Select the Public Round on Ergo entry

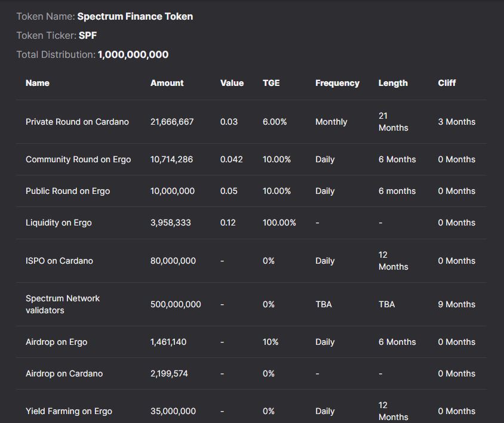tap(67, 191)
